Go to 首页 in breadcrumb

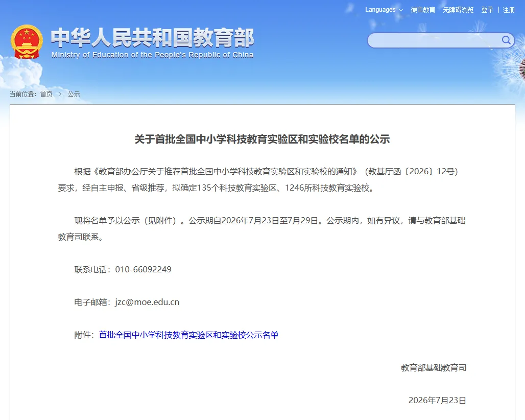(x=46, y=94)
